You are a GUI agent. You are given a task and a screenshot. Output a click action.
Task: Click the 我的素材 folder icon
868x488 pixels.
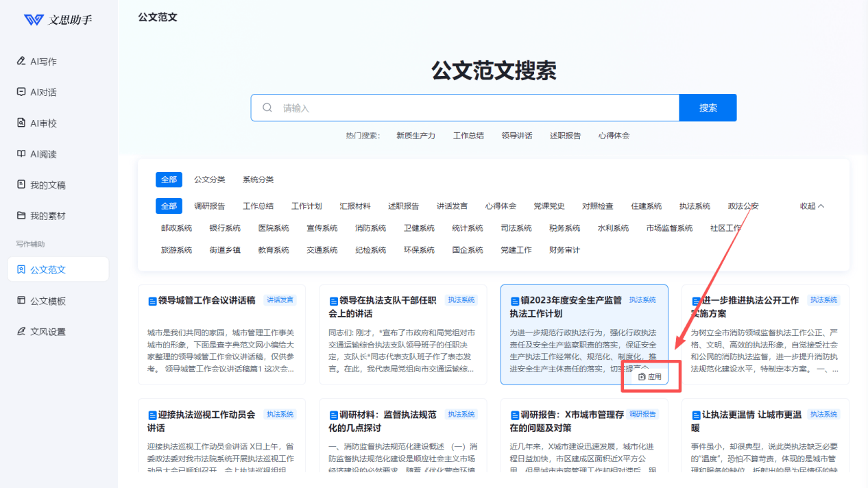click(21, 216)
